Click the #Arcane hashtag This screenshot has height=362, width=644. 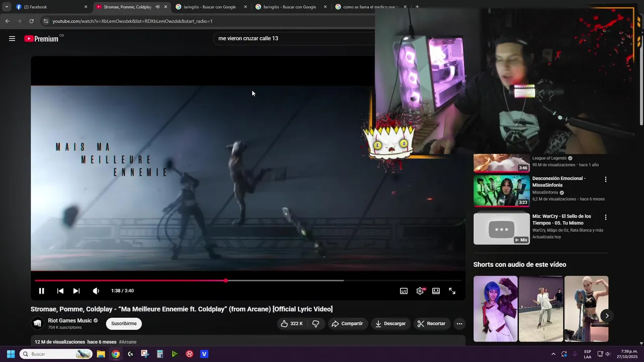tap(128, 342)
